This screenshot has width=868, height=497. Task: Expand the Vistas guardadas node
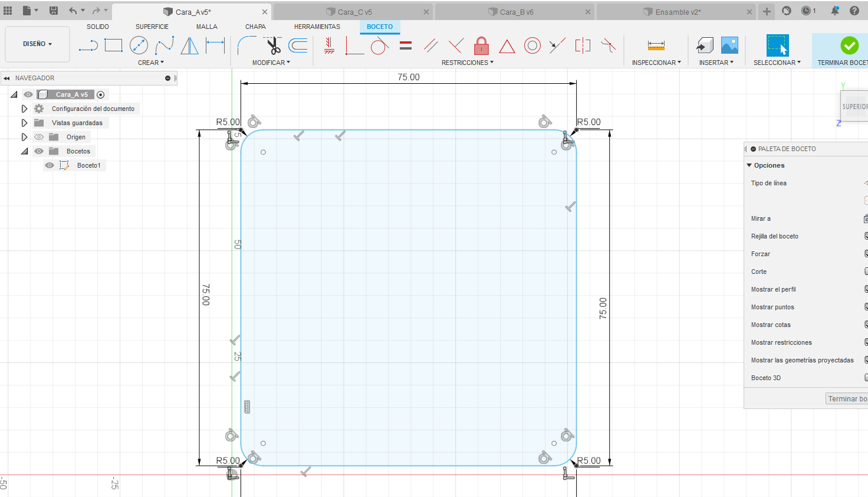pos(24,123)
